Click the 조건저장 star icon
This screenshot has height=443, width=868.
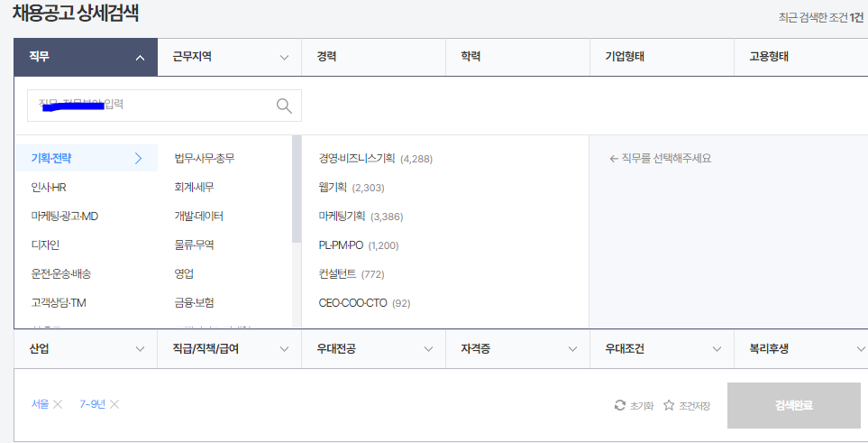point(669,405)
